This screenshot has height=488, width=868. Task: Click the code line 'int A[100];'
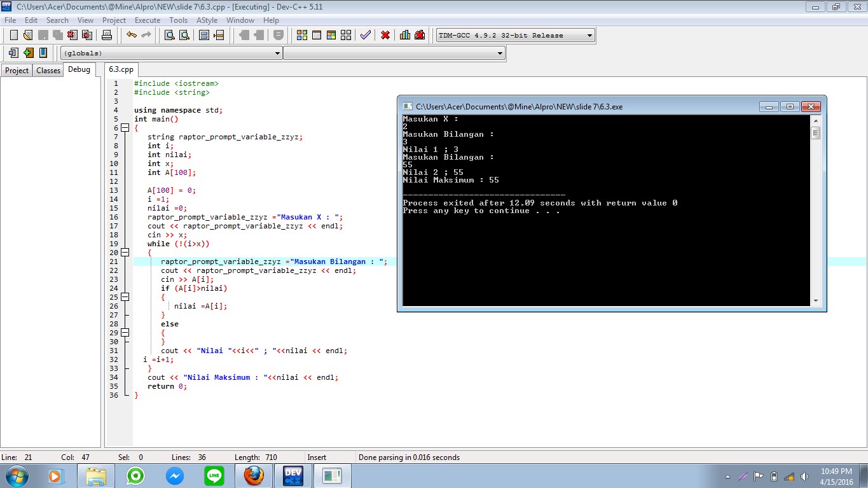tap(172, 172)
